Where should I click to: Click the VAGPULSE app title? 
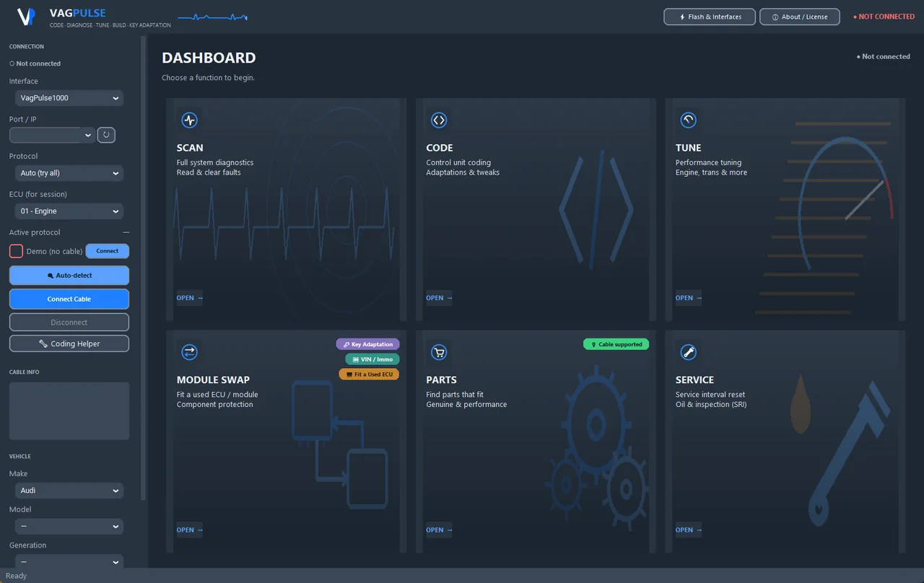click(78, 13)
